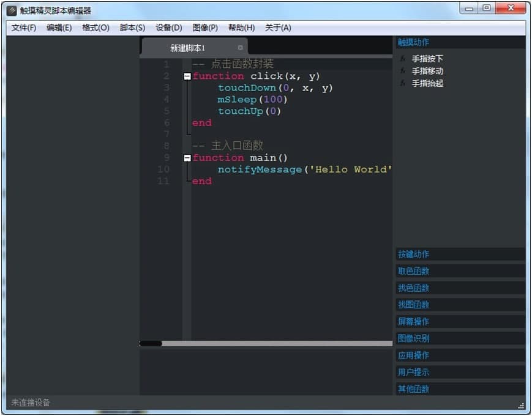The height and width of the screenshot is (416, 532).
Task: Click the resize grip in status bar corner
Action: [x=521, y=405]
